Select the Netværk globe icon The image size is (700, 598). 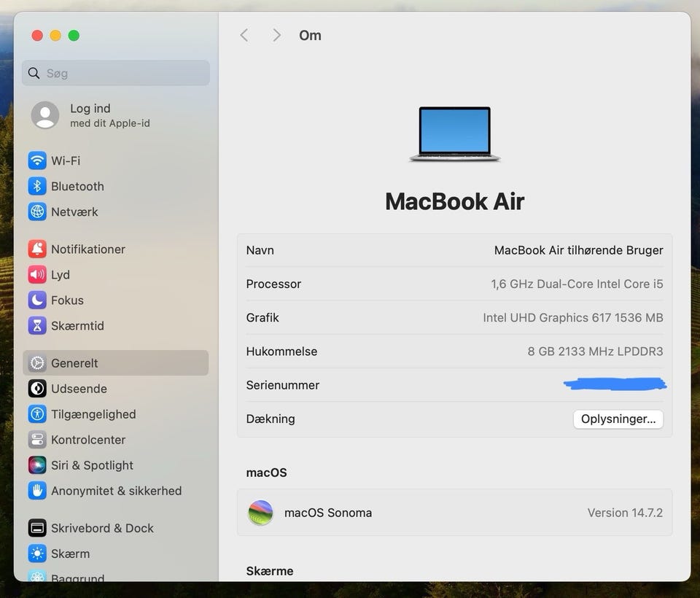click(x=37, y=211)
